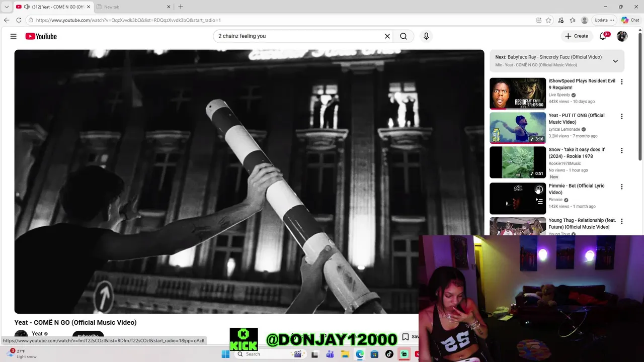
Task: Open 'Pimmie - Bet (Official Lyric Video)' title
Action: pyautogui.click(x=577, y=189)
